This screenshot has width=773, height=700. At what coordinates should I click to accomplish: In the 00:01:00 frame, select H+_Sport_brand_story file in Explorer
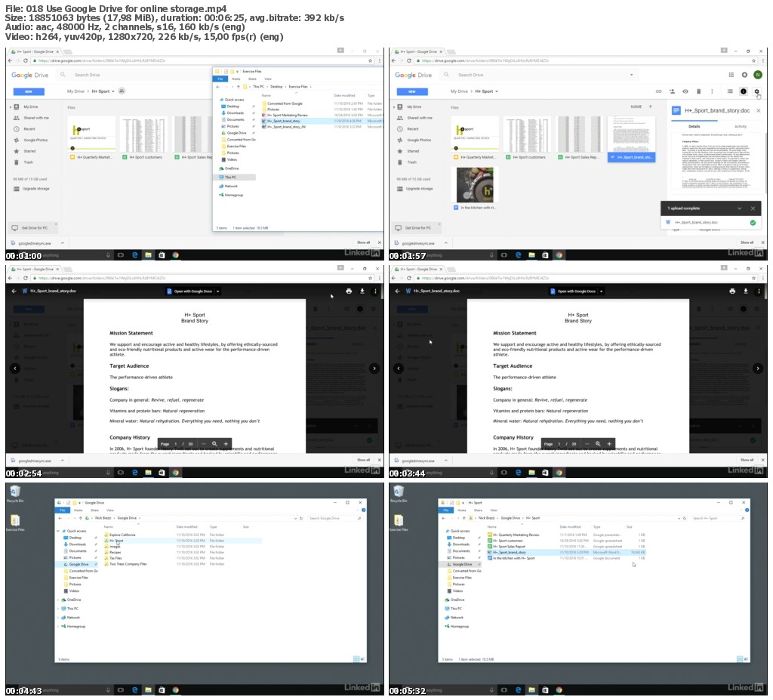click(322, 121)
